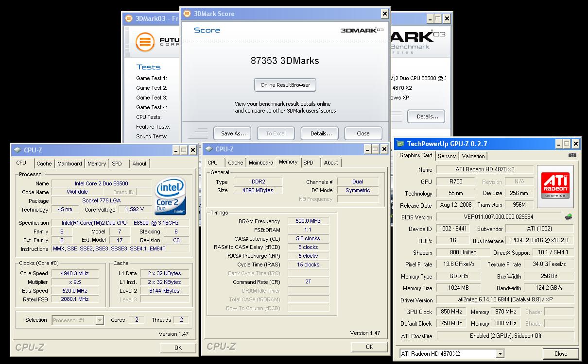
Task: Click the title icon of CPU-Z memory window
Action: click(209, 149)
